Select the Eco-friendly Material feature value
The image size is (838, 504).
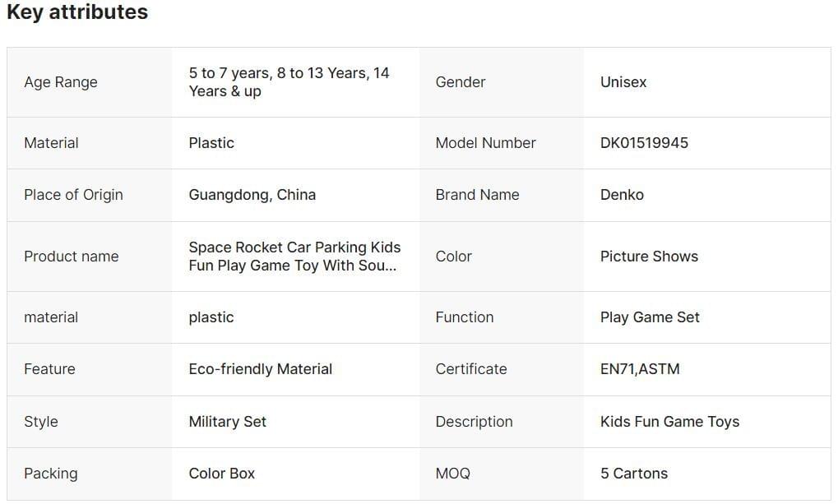coord(260,369)
